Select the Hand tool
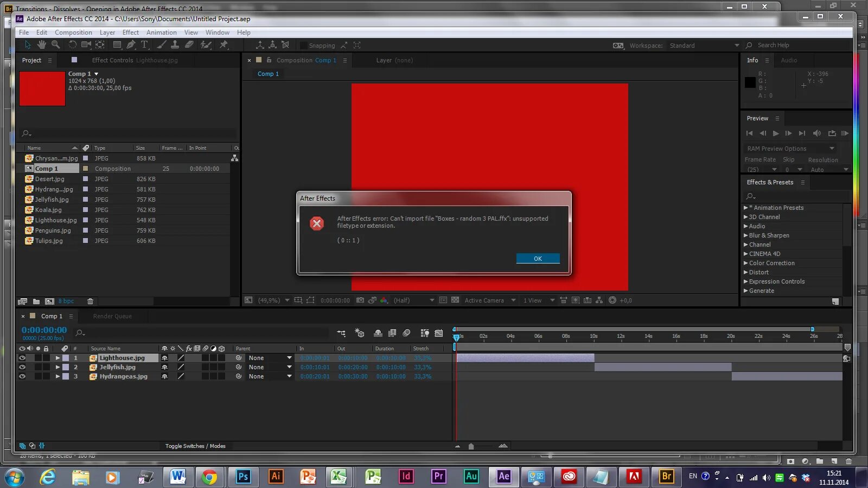The image size is (868, 488). 42,45
